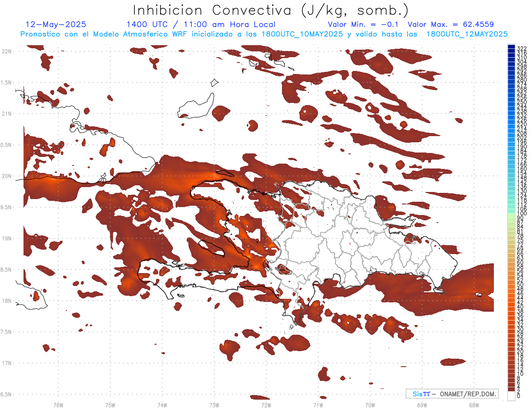
Task: Select the '19N' latitude label
Action: point(7,239)
